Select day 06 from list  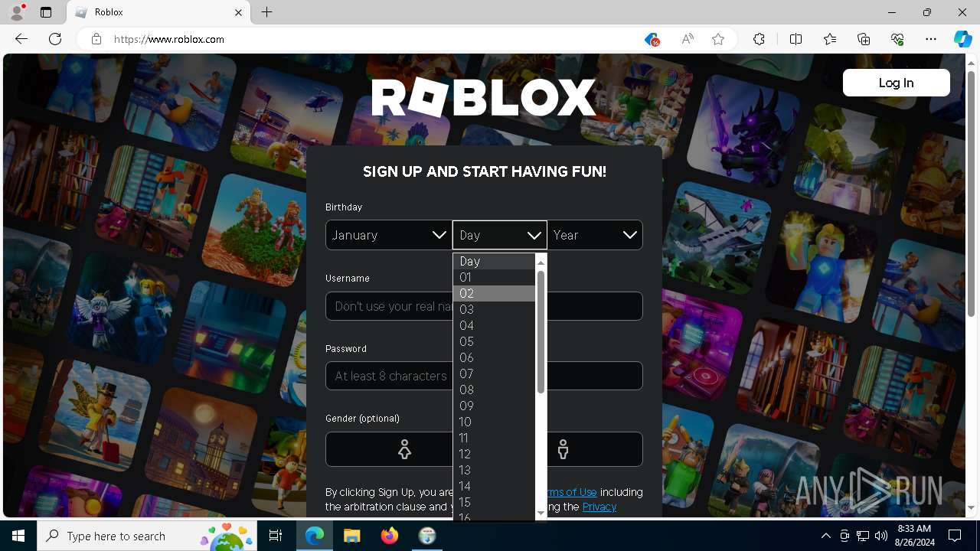(494, 357)
